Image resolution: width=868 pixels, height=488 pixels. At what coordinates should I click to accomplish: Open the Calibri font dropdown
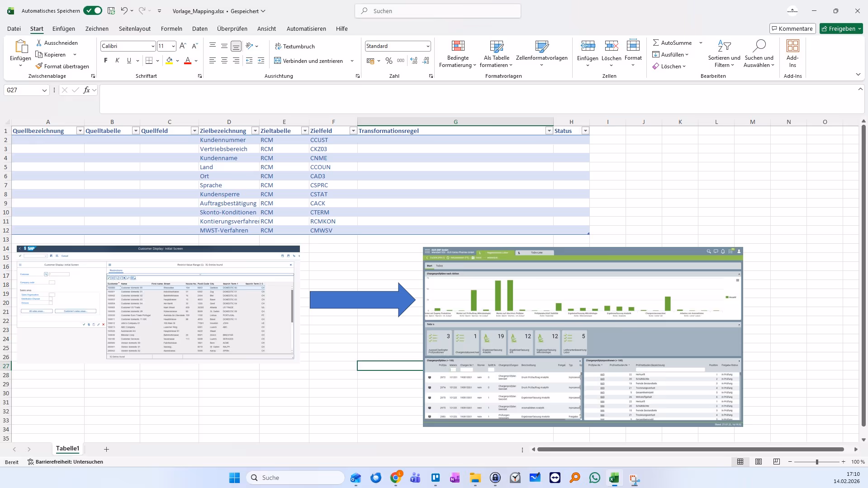click(x=153, y=46)
